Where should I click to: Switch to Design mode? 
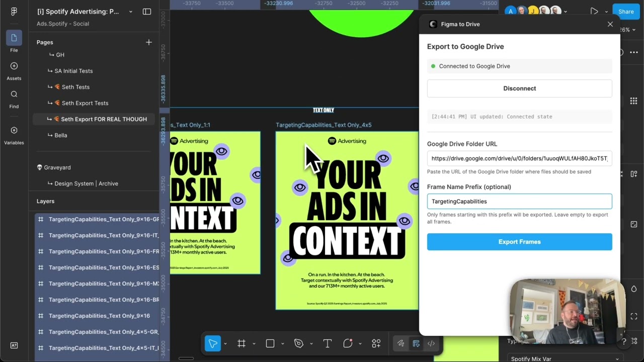coord(416,343)
